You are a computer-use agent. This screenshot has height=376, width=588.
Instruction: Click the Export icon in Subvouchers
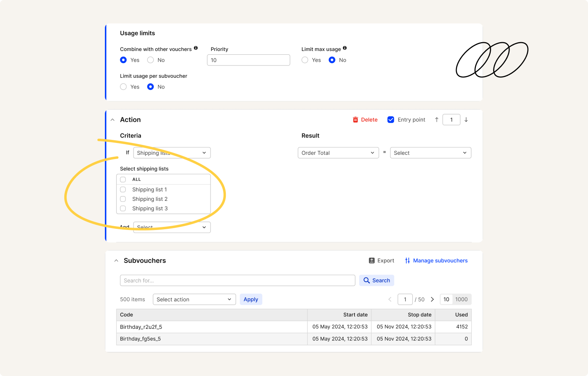click(371, 261)
